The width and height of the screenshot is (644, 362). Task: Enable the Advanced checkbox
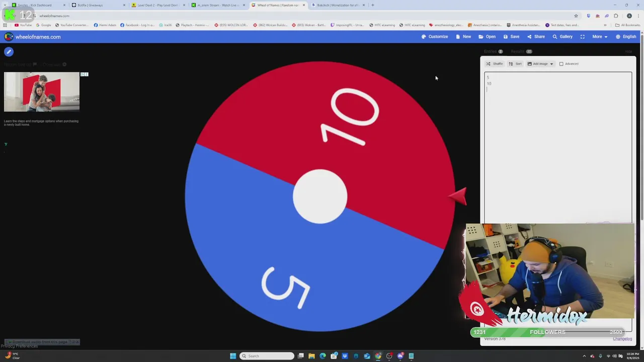point(561,64)
